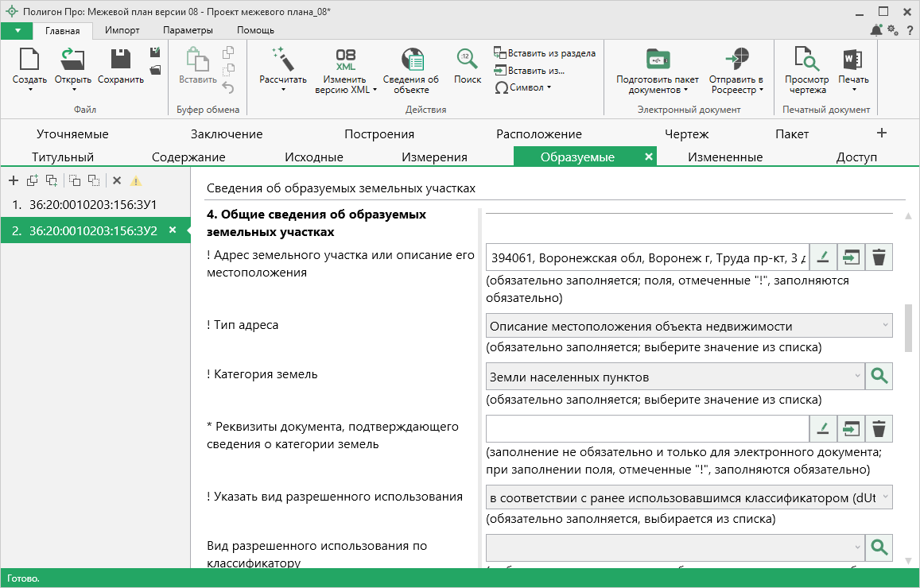The width and height of the screenshot is (920, 588).
Task: Click Insert from section button
Action: tap(545, 53)
